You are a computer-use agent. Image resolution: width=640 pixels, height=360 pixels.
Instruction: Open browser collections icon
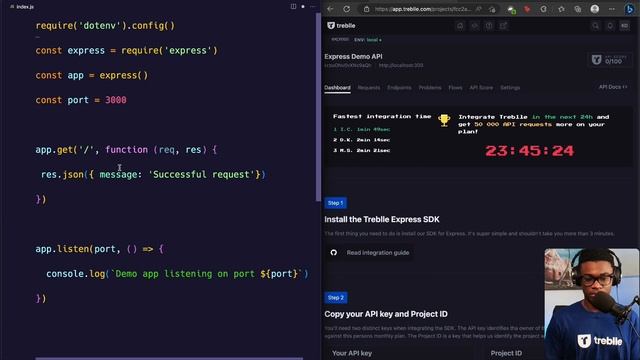[x=577, y=9]
